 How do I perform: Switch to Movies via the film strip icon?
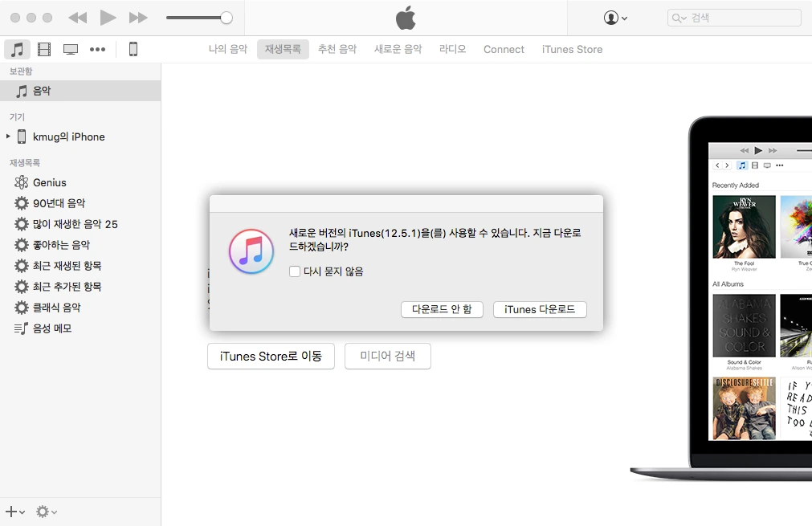coord(43,49)
